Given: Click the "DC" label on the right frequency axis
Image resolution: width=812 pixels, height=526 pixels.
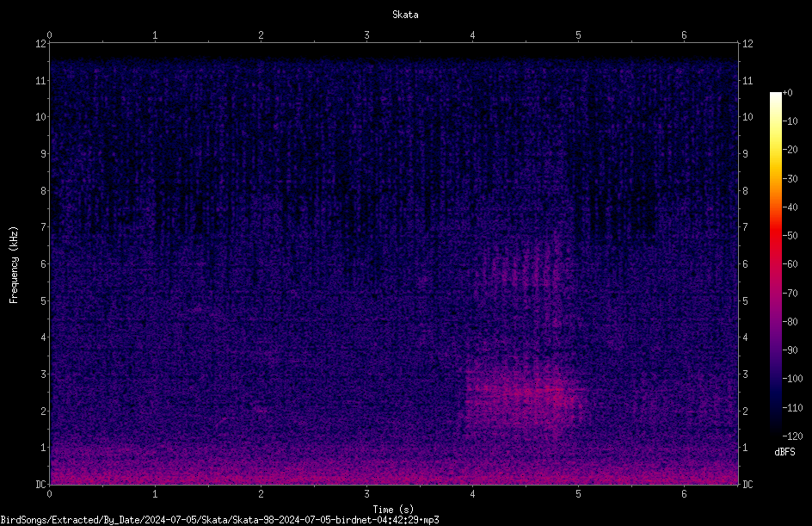Looking at the screenshot, I should point(747,485).
